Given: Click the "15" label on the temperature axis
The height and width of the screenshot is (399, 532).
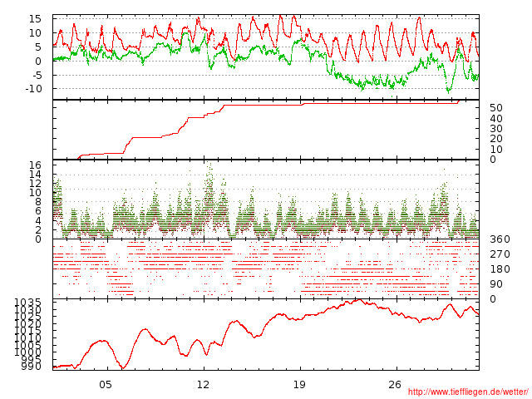Looking at the screenshot, I should click(35, 19).
